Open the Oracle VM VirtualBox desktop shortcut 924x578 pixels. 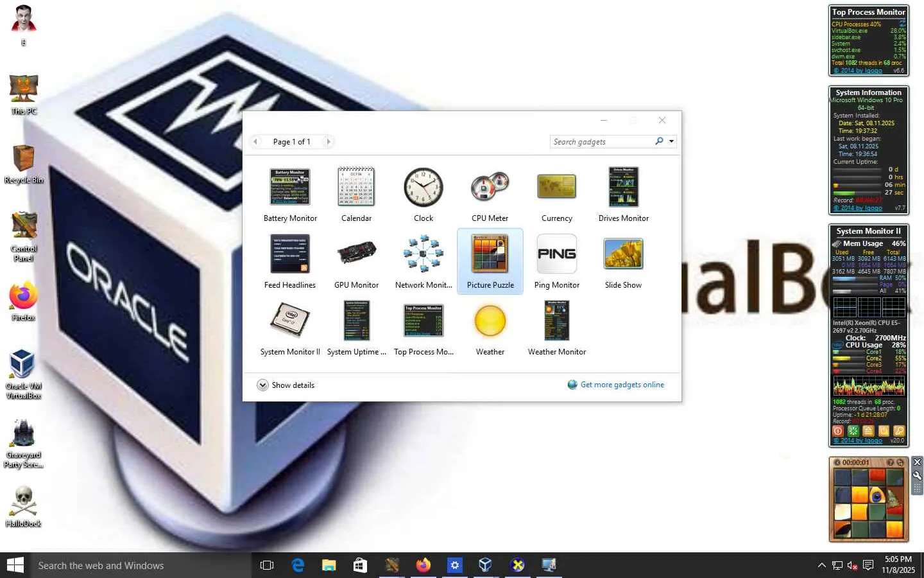[x=24, y=374]
